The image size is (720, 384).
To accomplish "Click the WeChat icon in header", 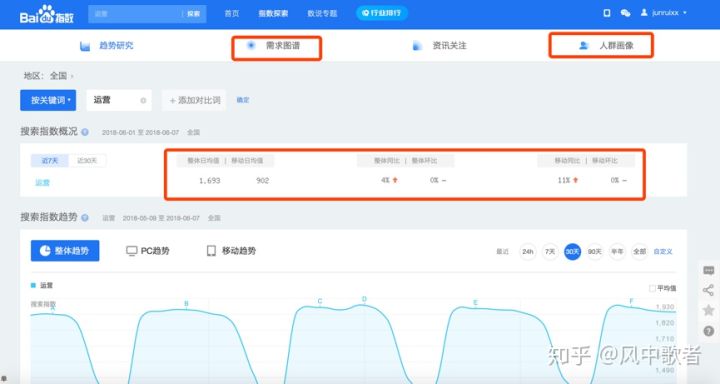I will [x=625, y=13].
